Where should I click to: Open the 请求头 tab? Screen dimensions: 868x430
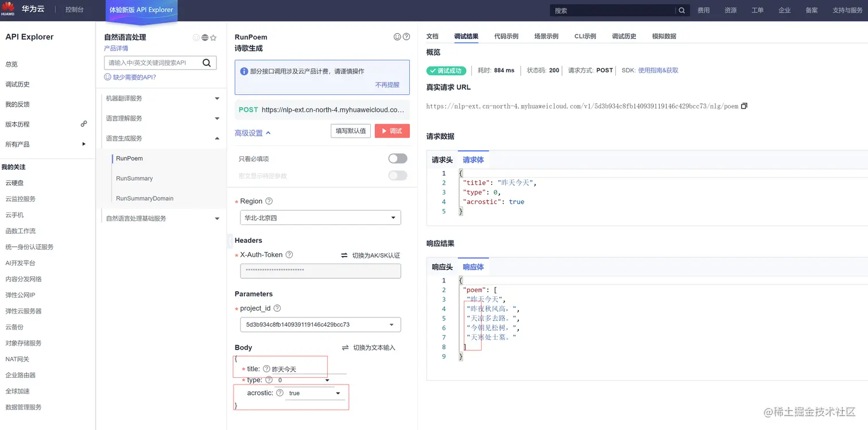click(442, 160)
